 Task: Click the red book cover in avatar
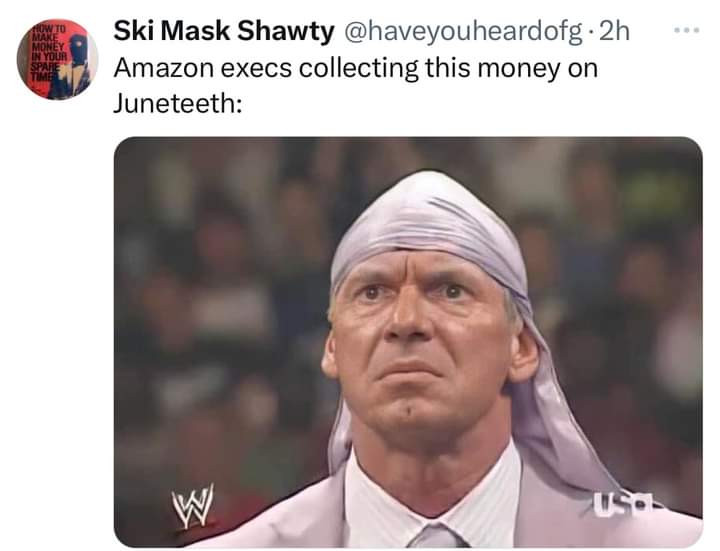[x=57, y=59]
